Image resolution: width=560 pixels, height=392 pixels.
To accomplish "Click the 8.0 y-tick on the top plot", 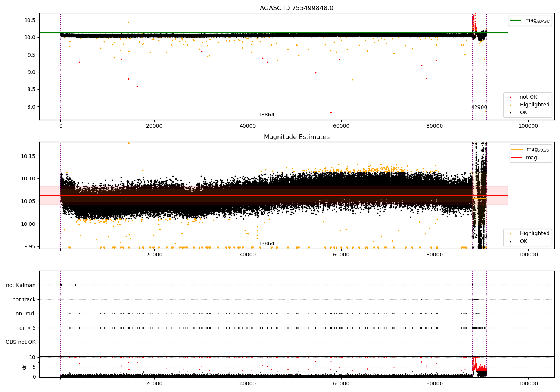I will (x=31, y=107).
